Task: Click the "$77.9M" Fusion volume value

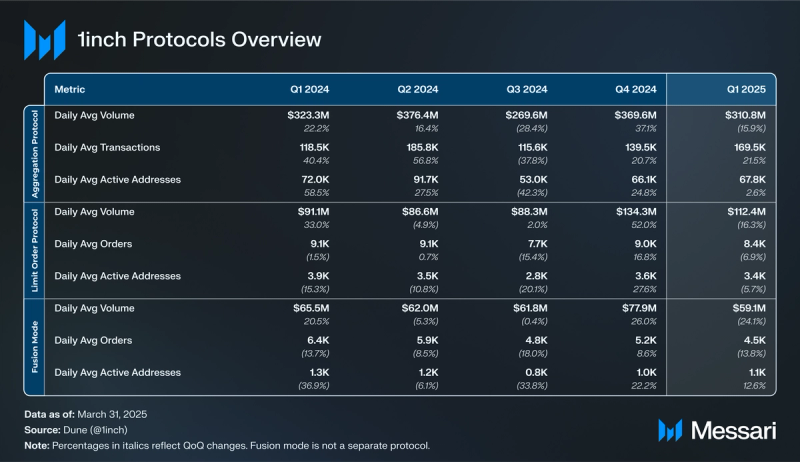Action: click(x=639, y=308)
